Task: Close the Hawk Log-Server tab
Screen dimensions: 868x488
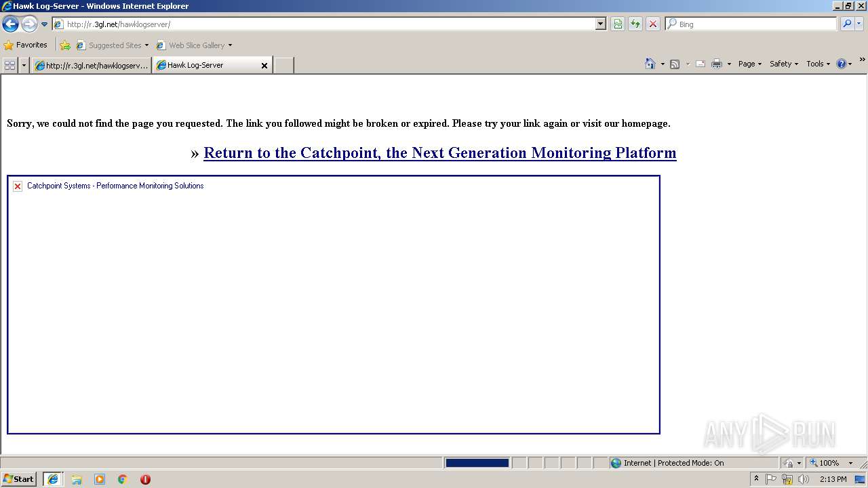Action: pyautogui.click(x=264, y=66)
